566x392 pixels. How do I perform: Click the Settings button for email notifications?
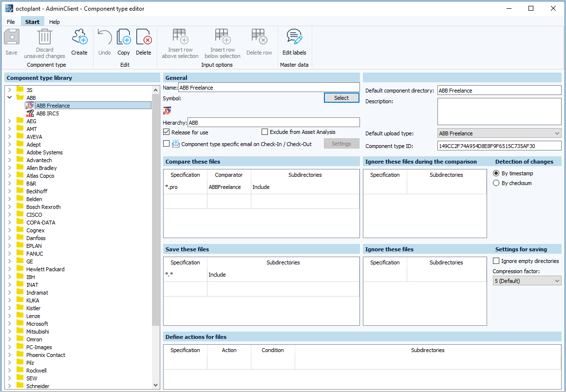[x=341, y=143]
